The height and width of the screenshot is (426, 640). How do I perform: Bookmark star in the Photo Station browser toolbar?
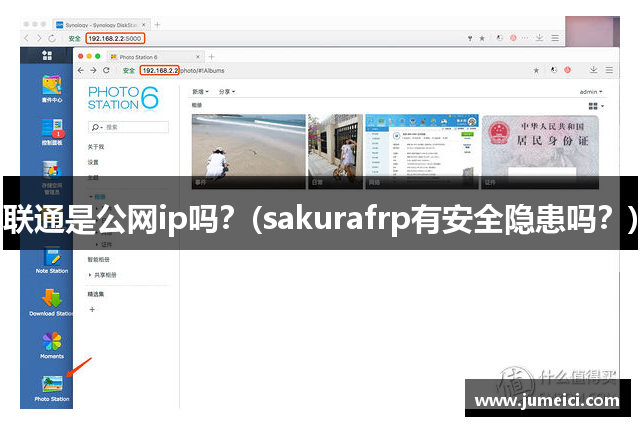pyautogui.click(x=536, y=71)
